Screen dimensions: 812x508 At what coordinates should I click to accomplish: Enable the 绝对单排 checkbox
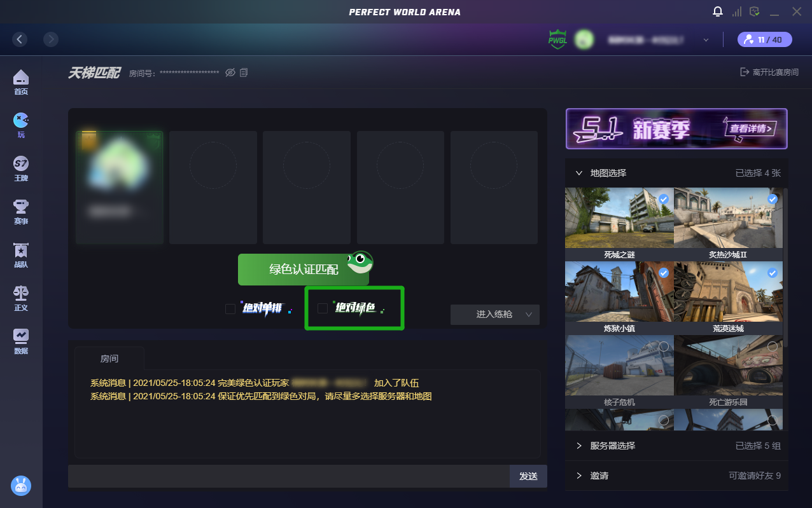point(230,309)
